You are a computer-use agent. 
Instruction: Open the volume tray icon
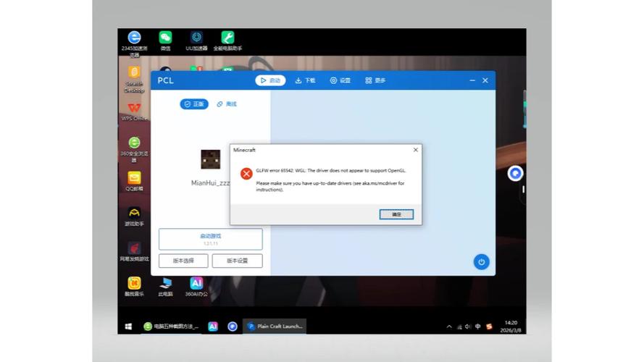(468, 327)
